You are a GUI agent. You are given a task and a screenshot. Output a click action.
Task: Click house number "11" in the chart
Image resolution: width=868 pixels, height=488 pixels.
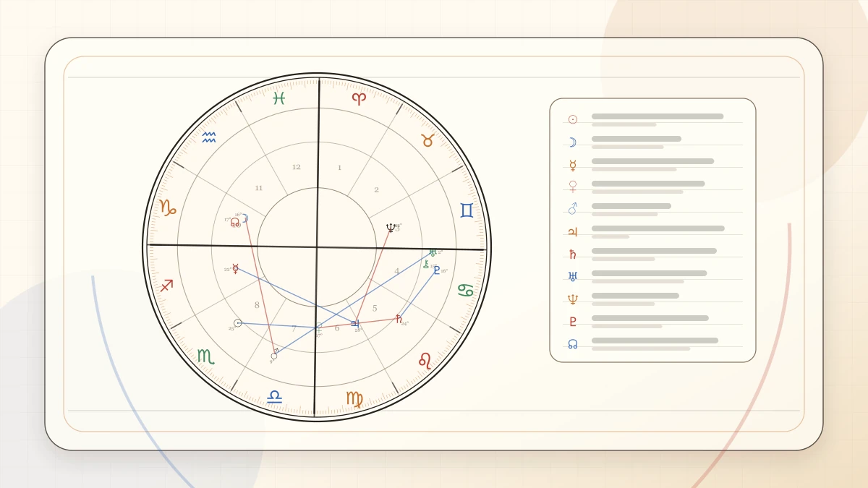click(x=259, y=188)
